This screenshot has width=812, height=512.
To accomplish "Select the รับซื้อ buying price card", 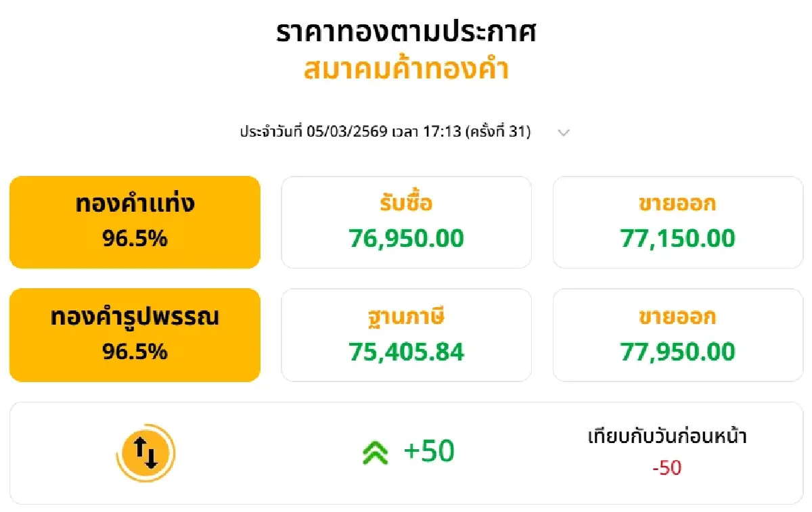I will pyautogui.click(x=406, y=221).
